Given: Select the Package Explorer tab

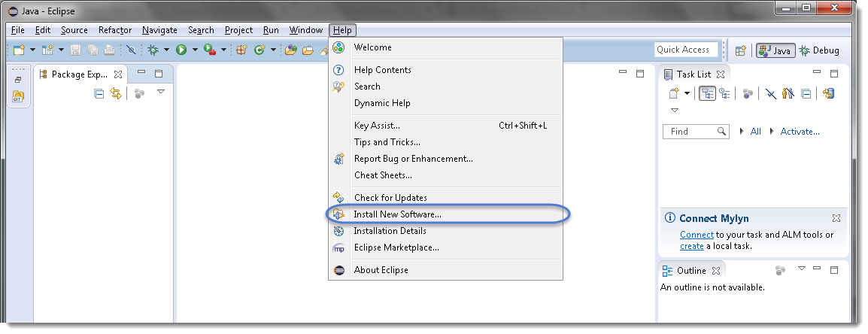Looking at the screenshot, I should tap(80, 74).
